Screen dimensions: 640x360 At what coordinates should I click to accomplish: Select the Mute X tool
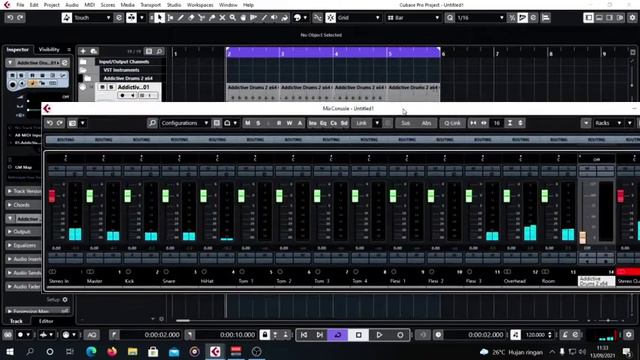click(222, 18)
